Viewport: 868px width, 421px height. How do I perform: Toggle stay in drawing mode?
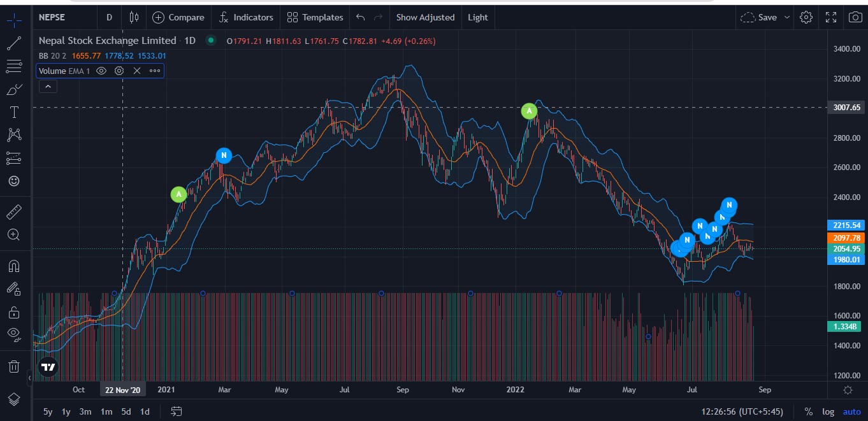(14, 289)
